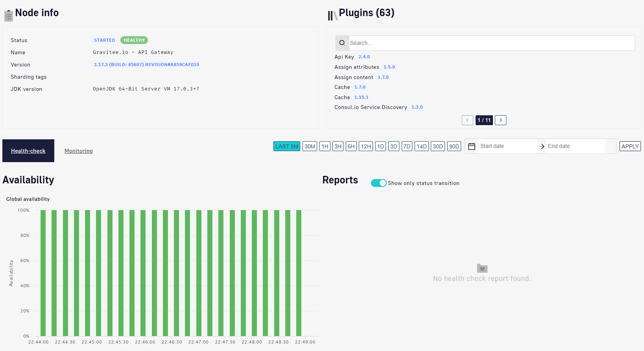The image size is (644, 351).
Task: Click the APPLY button
Action: point(630,146)
